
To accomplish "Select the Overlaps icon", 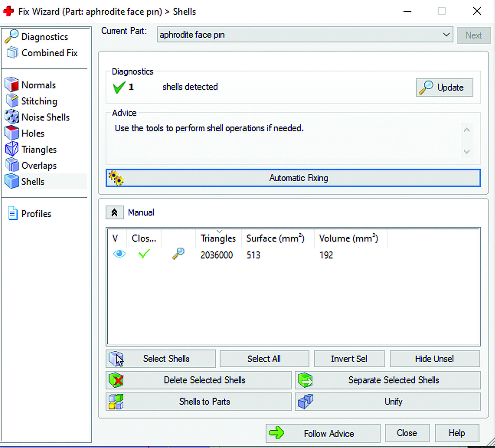I will click(x=12, y=165).
